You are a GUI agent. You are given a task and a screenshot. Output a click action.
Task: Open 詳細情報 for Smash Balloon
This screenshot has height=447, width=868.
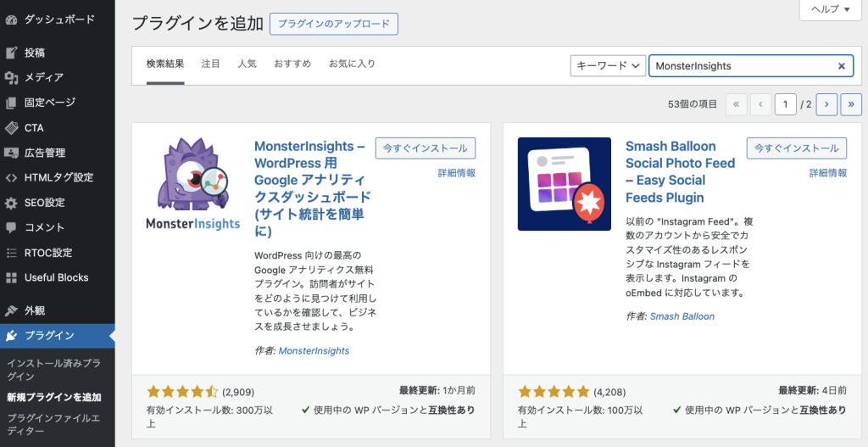[x=828, y=173]
